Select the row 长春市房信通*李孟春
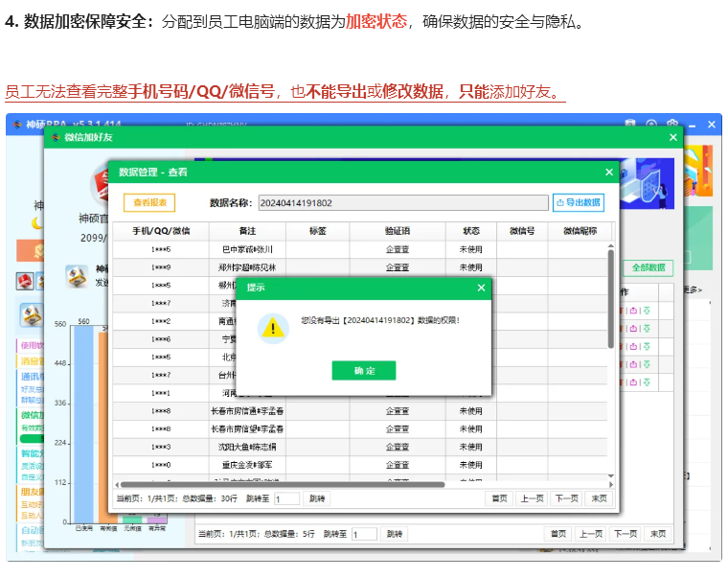The image size is (728, 578). click(360, 411)
